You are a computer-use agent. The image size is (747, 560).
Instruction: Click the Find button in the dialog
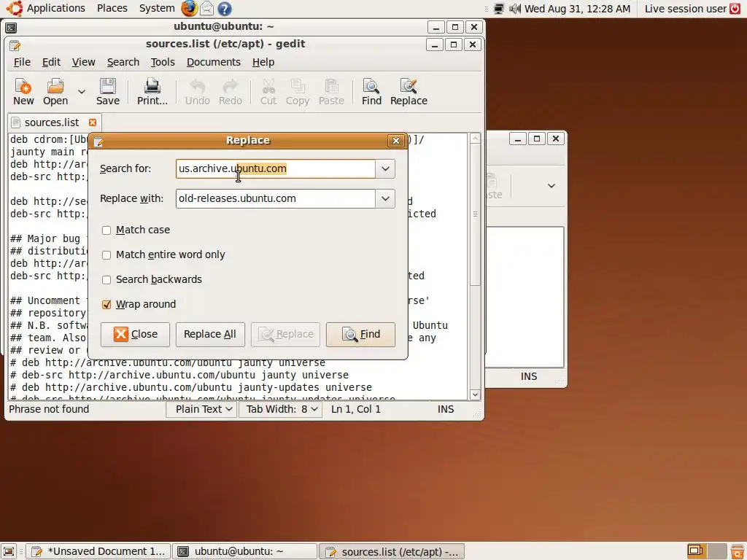pyautogui.click(x=360, y=334)
